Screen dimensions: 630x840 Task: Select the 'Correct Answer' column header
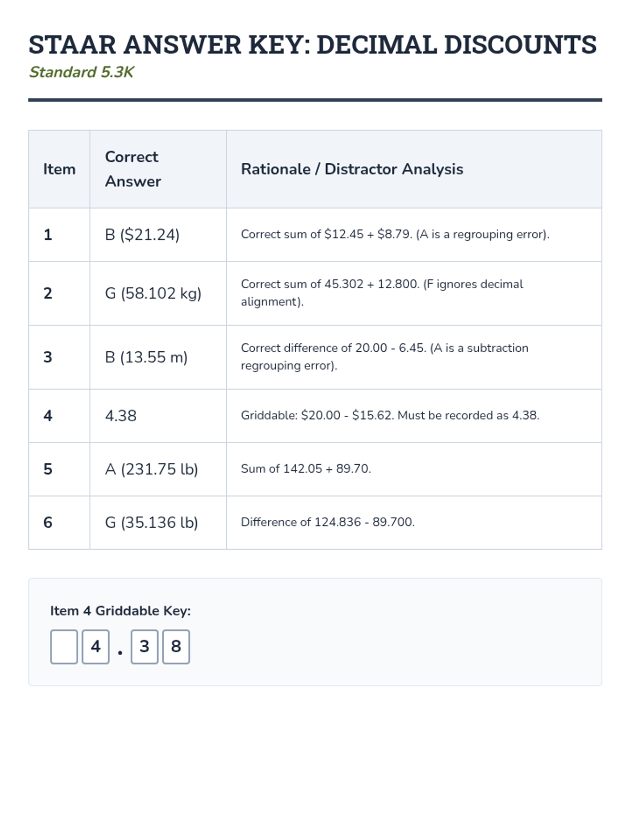point(133,169)
